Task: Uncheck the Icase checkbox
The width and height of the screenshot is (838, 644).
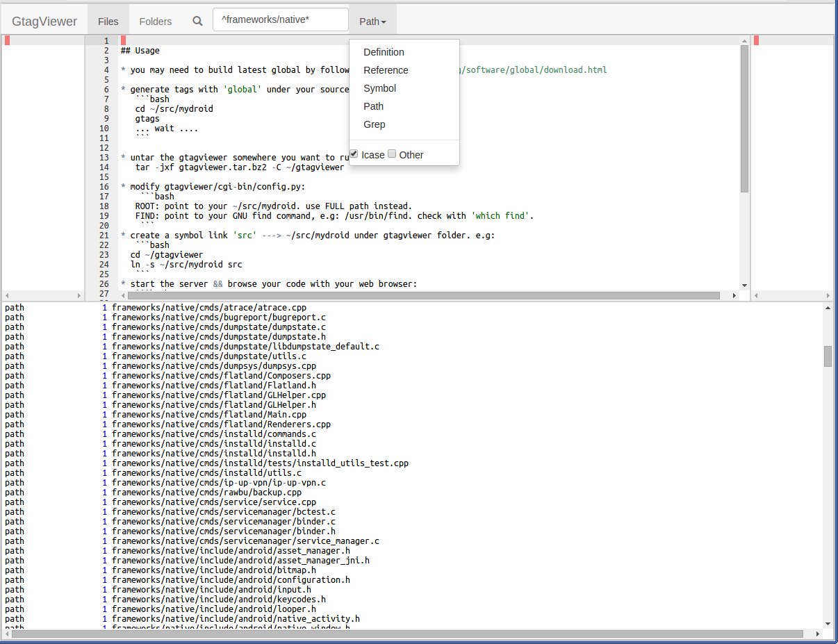Action: (x=354, y=154)
